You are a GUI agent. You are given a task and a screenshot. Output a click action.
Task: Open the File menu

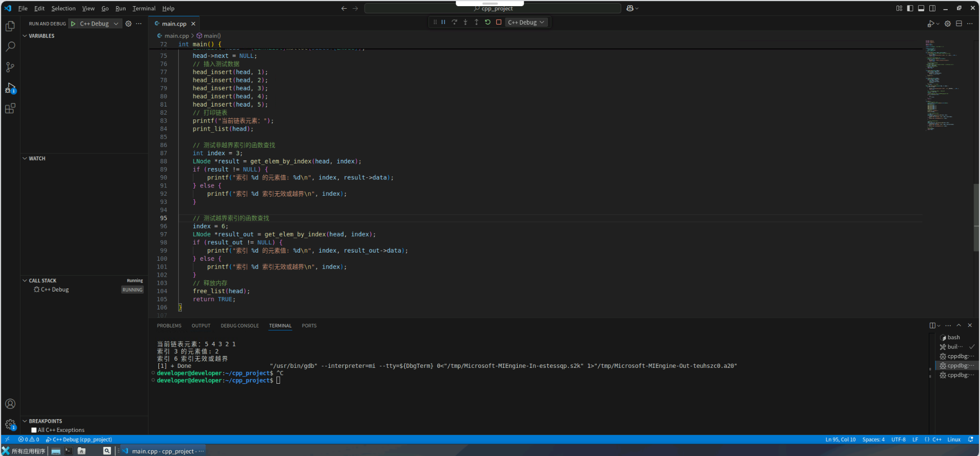[x=23, y=8]
